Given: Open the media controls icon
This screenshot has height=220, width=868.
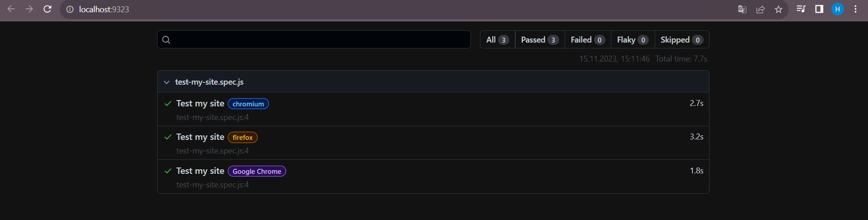Looking at the screenshot, I should (801, 9).
